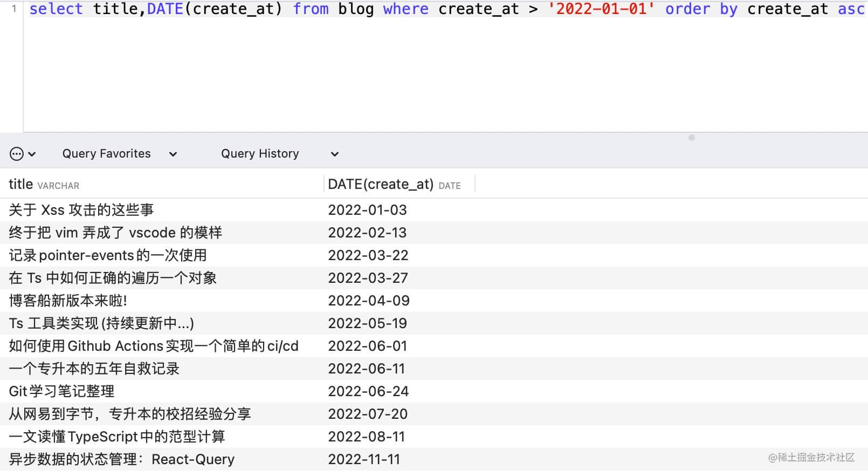Select line number 1 in the gutter
The image size is (868, 476).
click(x=14, y=9)
